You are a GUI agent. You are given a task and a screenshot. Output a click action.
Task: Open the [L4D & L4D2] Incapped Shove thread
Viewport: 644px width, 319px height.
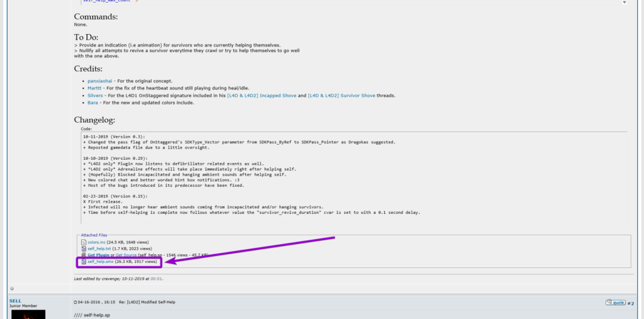(x=262, y=96)
